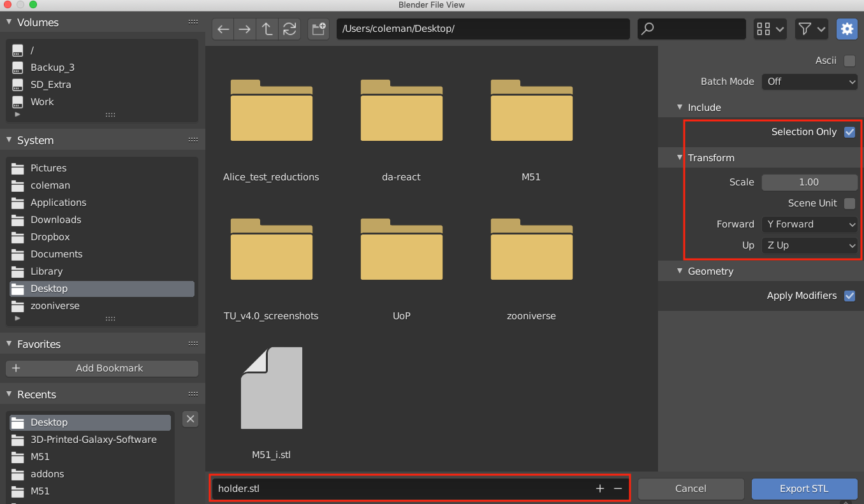Toggle the operator options gear panel
Screen dimensions: 864x504
click(847, 29)
